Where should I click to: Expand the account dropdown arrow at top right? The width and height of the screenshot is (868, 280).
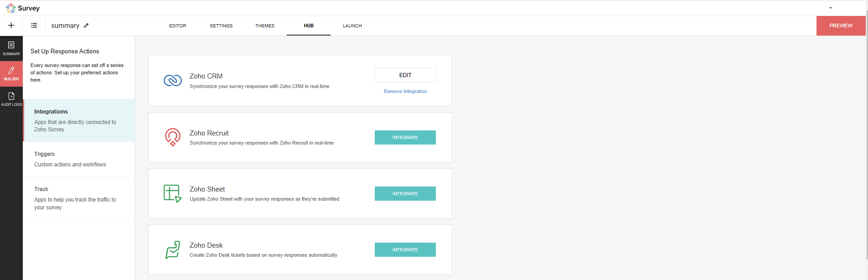coord(831,8)
